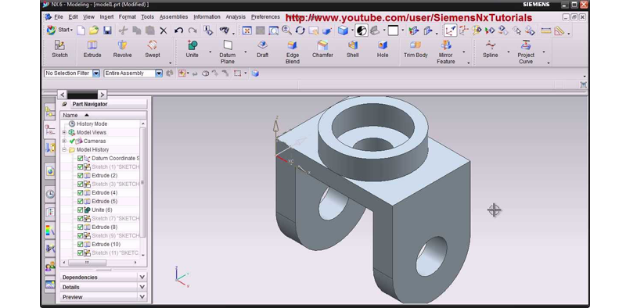Draw a Spline curve
The image size is (644, 308).
[x=490, y=49]
